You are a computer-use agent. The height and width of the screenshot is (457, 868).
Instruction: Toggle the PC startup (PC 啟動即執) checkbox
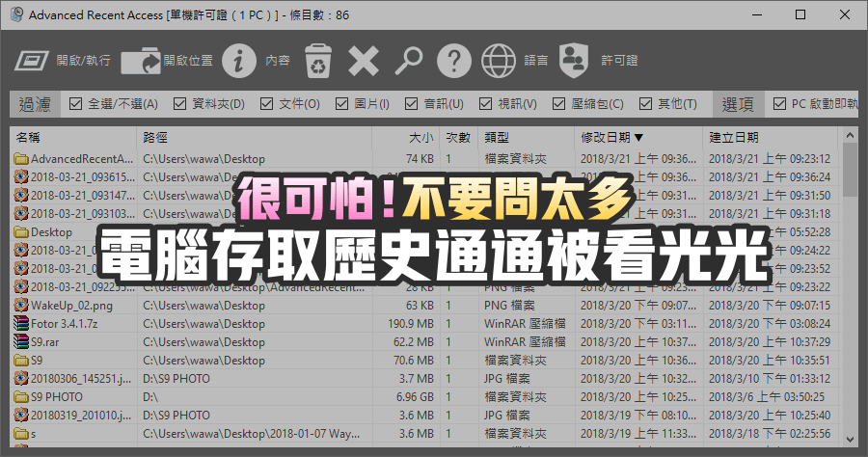pyautogui.click(x=779, y=103)
